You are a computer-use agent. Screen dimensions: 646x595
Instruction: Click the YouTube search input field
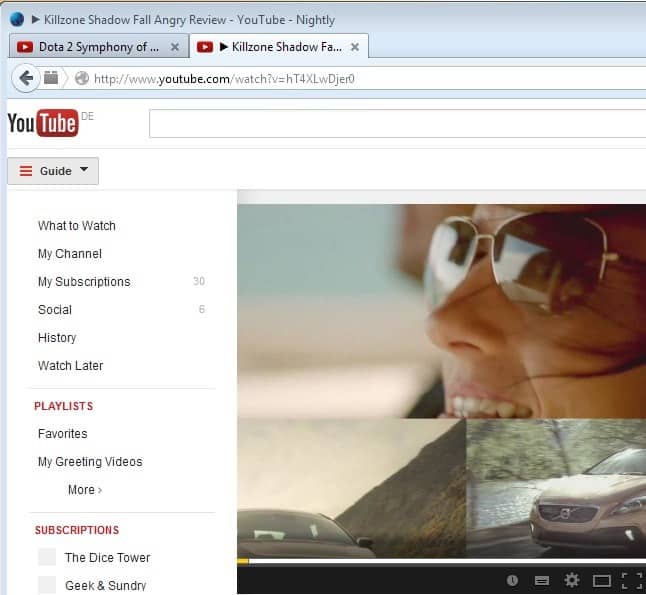pos(397,123)
